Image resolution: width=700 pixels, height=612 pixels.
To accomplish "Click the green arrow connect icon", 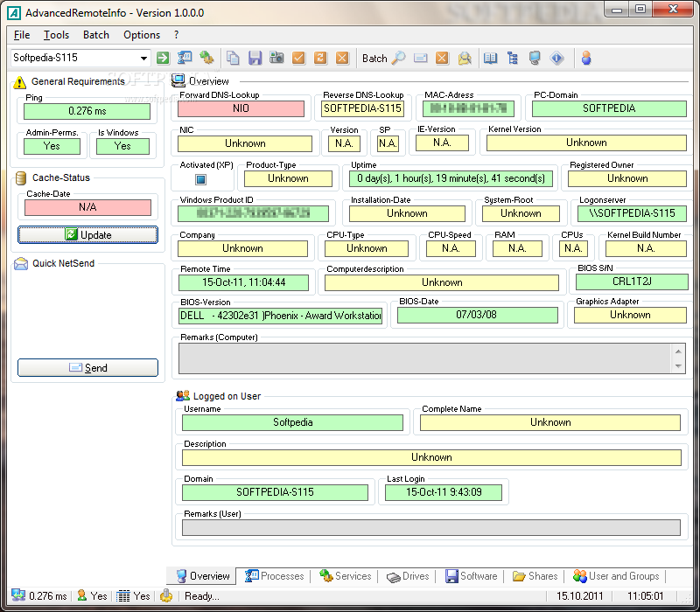I will pos(163,58).
